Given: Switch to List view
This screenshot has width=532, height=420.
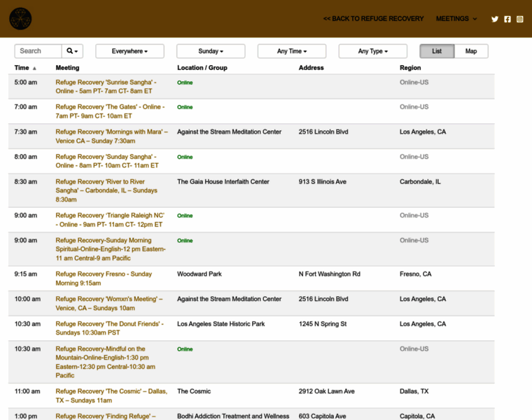Looking at the screenshot, I should [437, 51].
